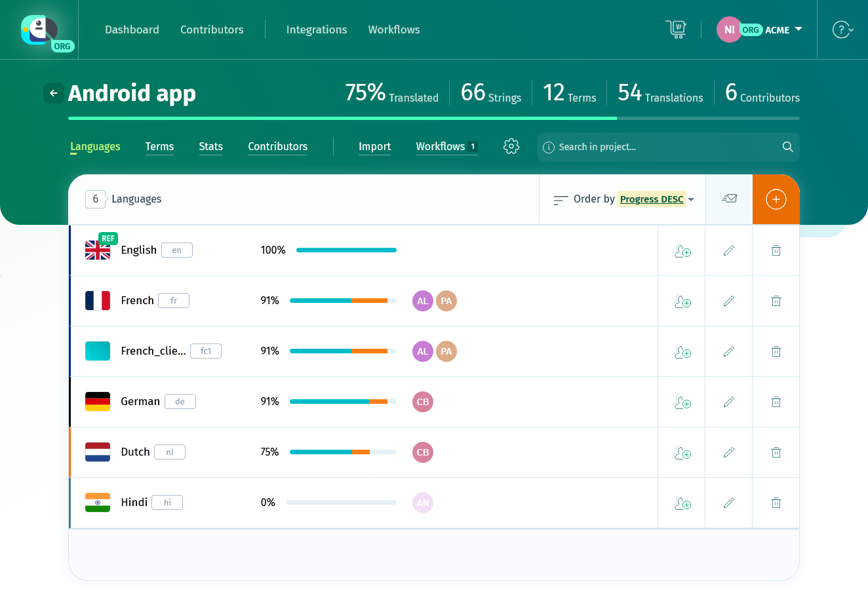The height and width of the screenshot is (609, 868).
Task: Click the orange add language plus button
Action: pyautogui.click(x=776, y=199)
